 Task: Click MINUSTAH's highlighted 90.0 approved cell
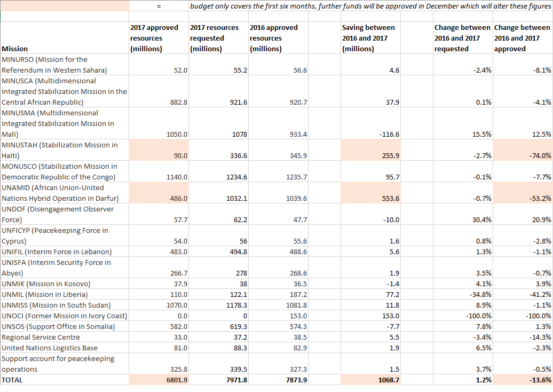point(159,151)
